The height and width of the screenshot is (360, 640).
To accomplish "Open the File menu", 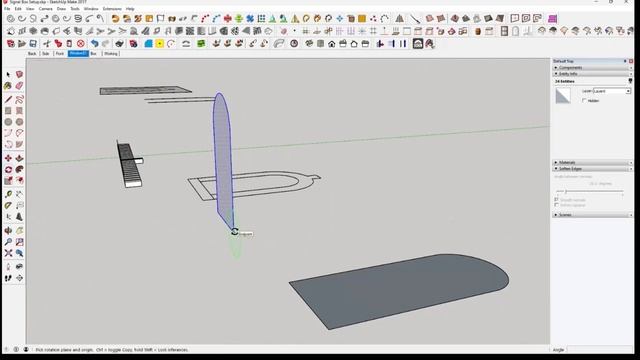I will [7, 9].
